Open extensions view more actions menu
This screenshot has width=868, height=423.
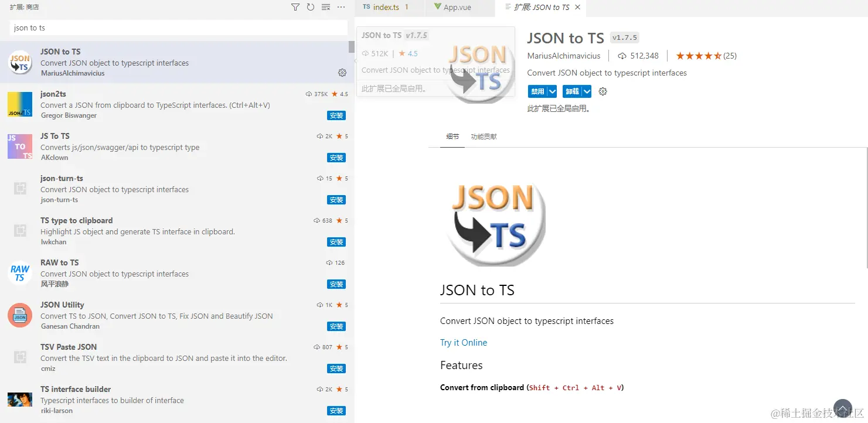[342, 8]
